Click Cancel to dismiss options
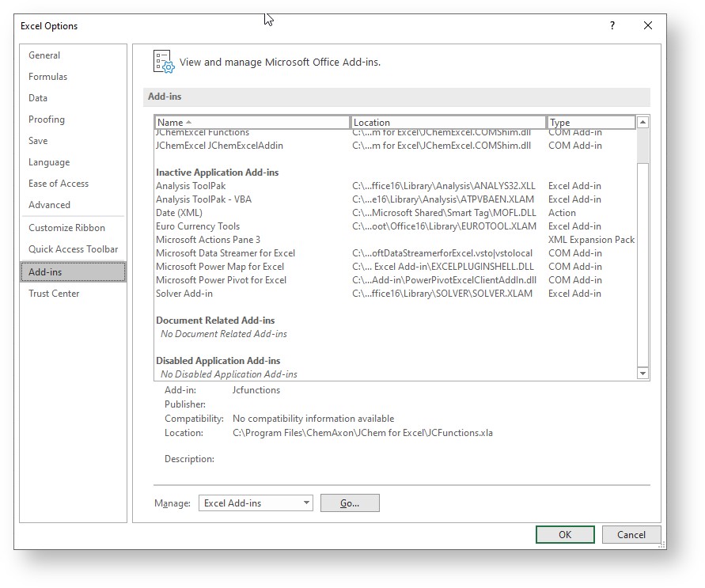This screenshot has width=705, height=588. point(631,535)
